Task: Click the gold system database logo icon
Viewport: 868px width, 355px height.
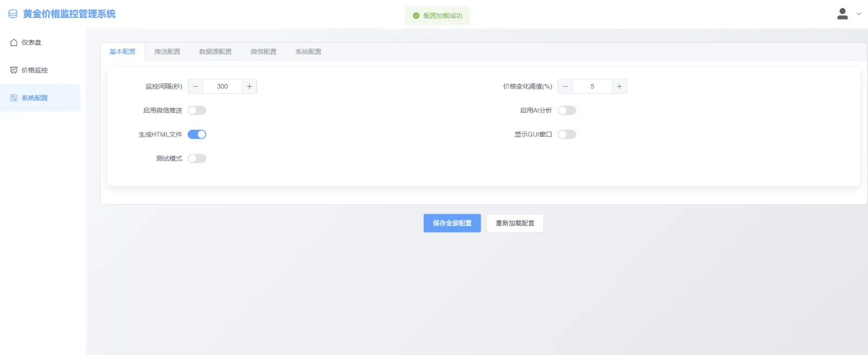Action: [13, 14]
